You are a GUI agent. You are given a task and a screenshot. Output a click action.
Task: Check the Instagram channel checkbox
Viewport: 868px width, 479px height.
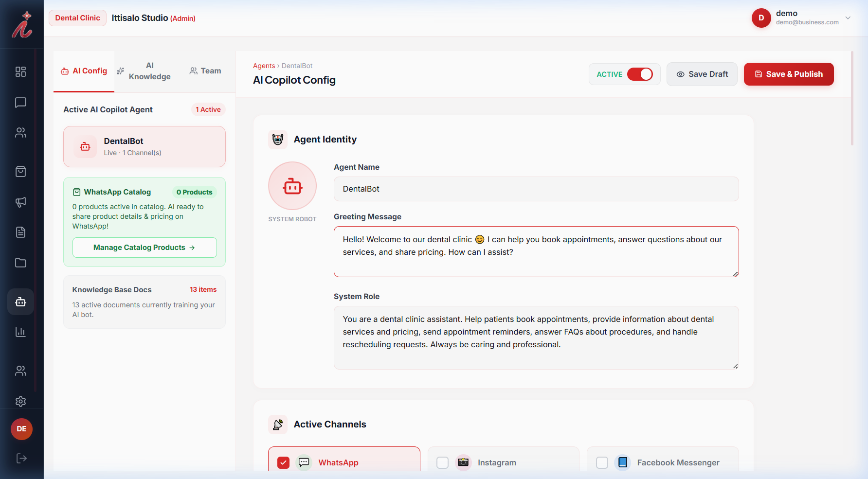point(442,463)
